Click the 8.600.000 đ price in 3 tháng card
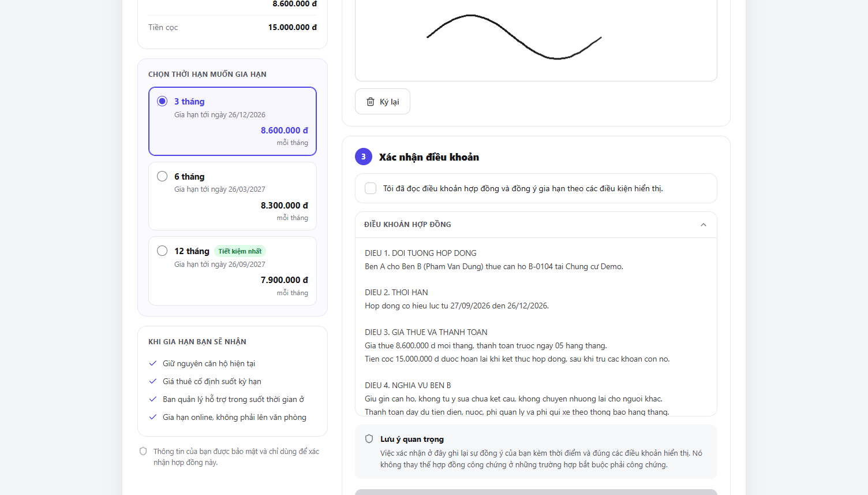The image size is (868, 495). click(284, 131)
